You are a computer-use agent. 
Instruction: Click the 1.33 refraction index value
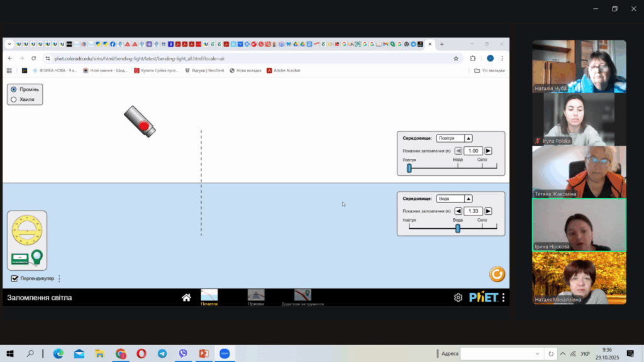pos(473,211)
